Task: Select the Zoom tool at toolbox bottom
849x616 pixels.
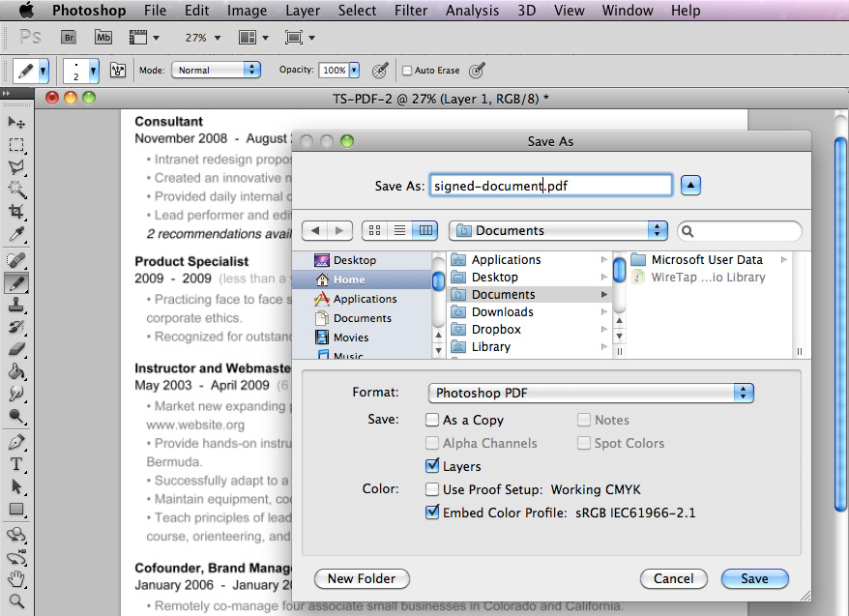Action: pos(16,601)
